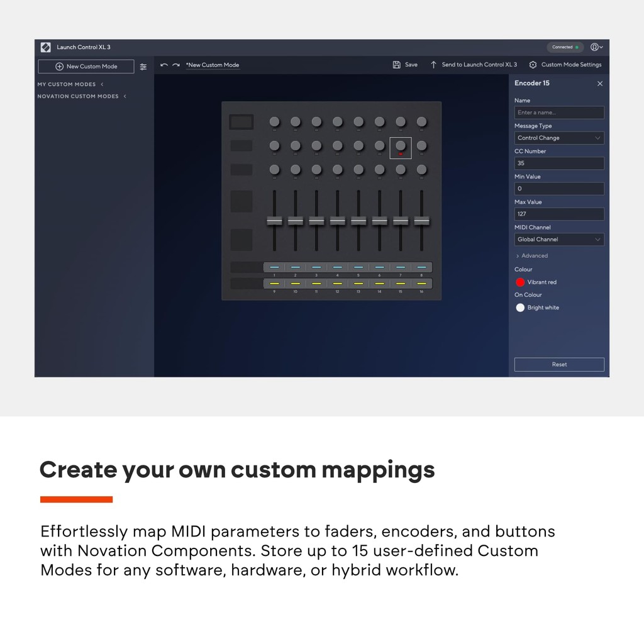The height and width of the screenshot is (644, 644).
Task: Open the MIDI Channel dropdown
Action: 559,240
